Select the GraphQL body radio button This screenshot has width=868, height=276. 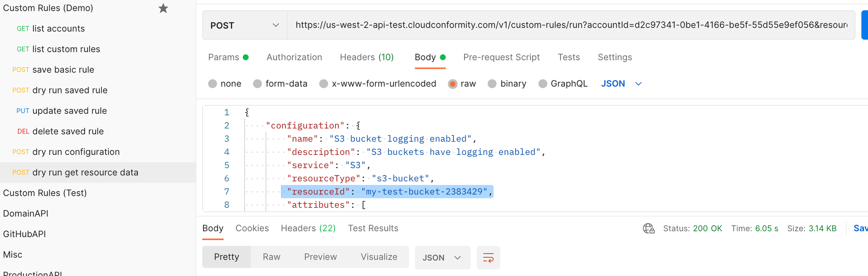pos(542,84)
